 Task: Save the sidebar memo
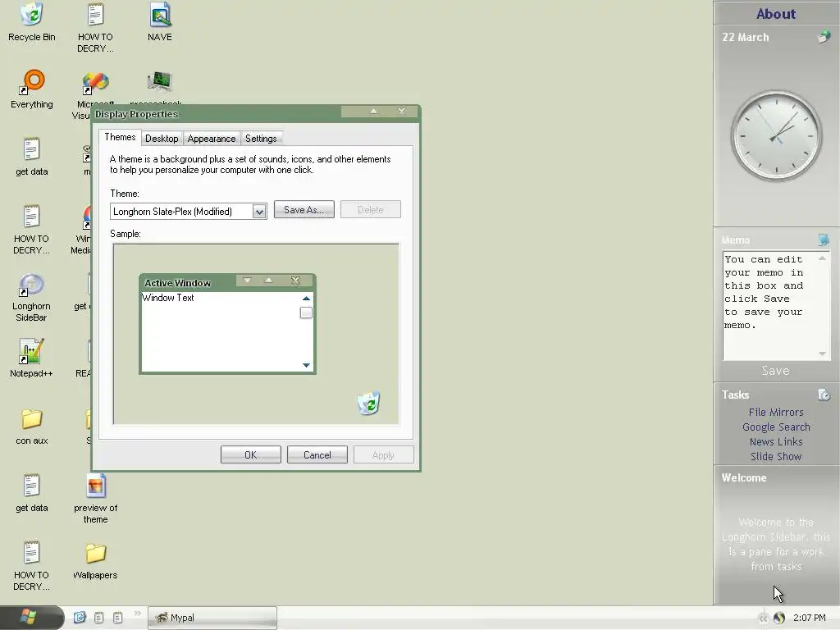coord(776,371)
